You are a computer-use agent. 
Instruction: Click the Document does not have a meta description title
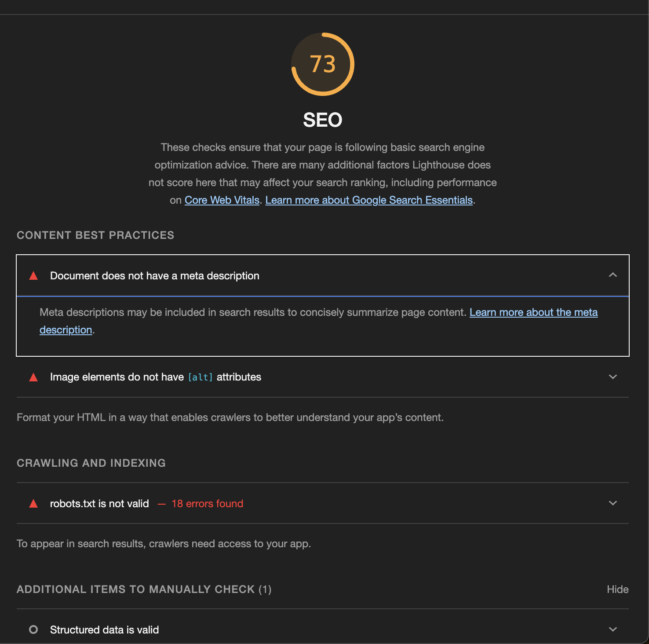click(154, 276)
